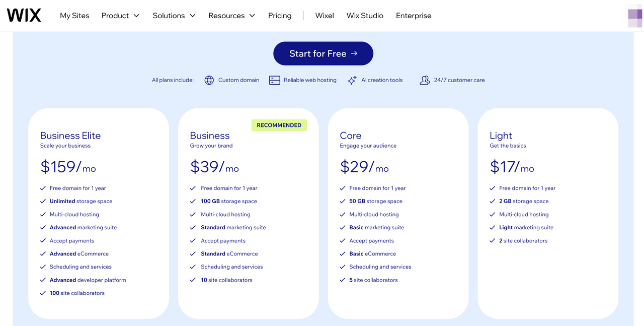This screenshot has width=644, height=326.
Task: Click the checkmark beside Unlimited storage space
Action: point(43,201)
